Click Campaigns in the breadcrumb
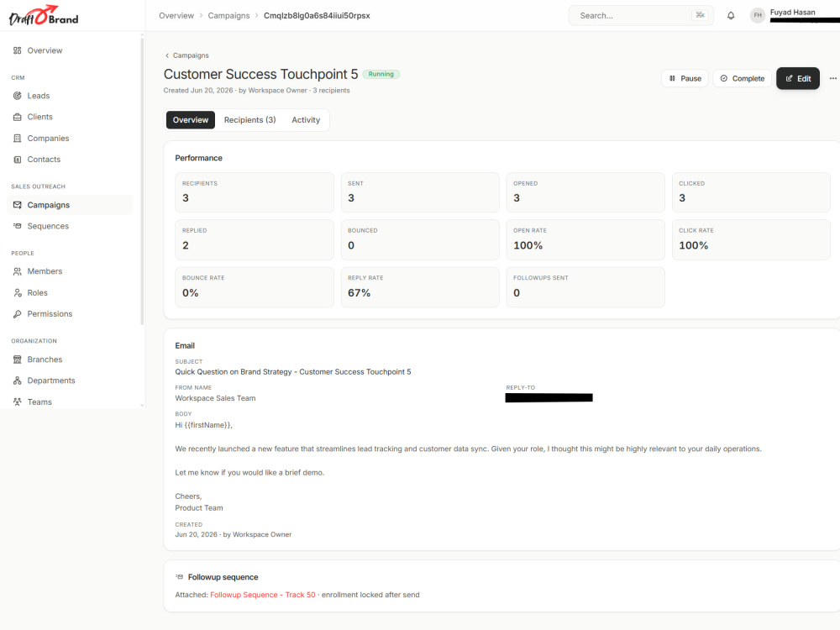The height and width of the screenshot is (630, 840). click(x=228, y=15)
